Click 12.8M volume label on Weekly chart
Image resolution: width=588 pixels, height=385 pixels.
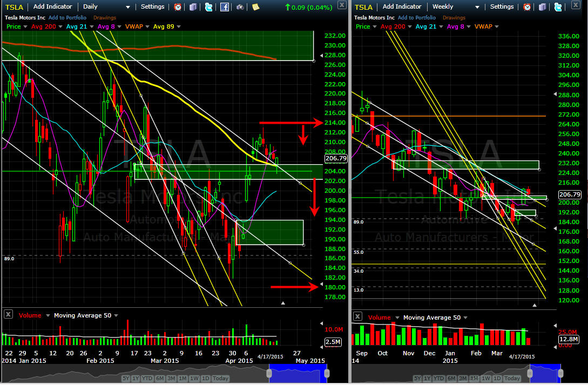point(569,339)
